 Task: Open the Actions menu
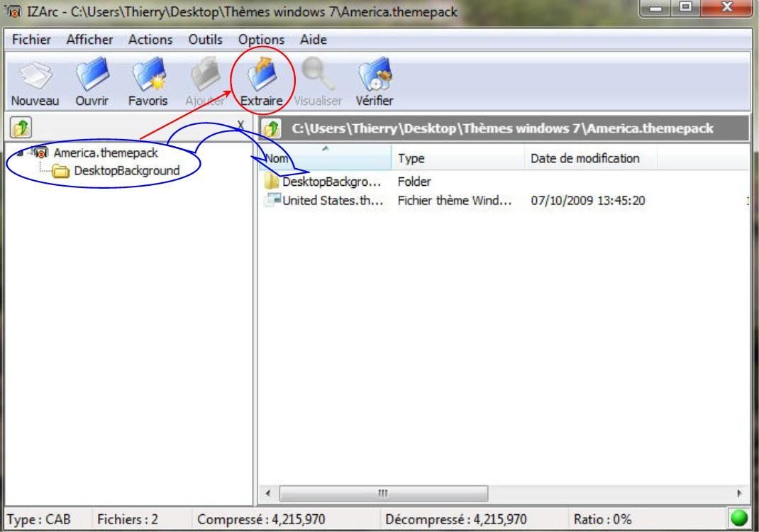point(150,40)
